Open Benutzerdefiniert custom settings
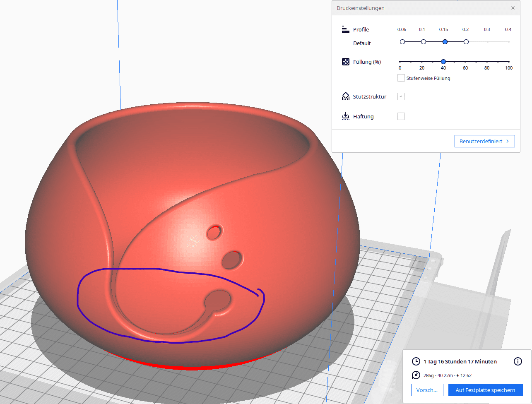 (484, 141)
